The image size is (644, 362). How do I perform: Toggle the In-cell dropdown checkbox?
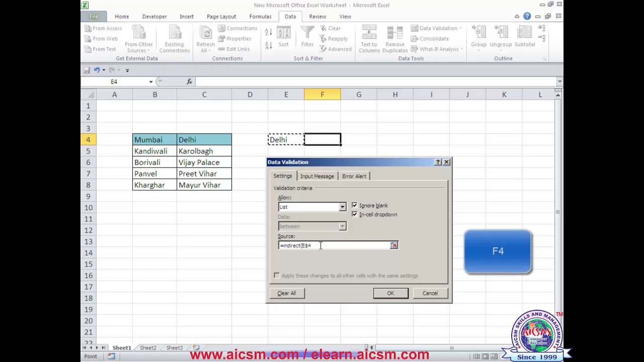354,214
